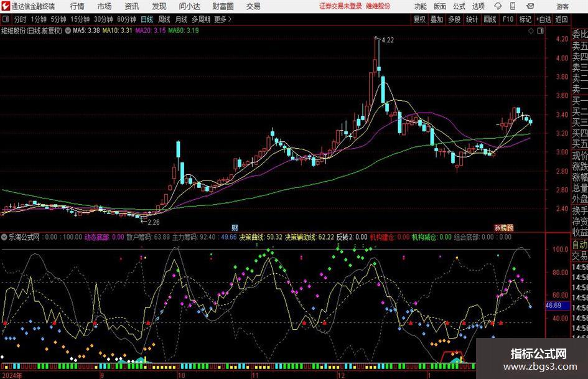Open the 财富圈 menu
Viewport: 588px width, 379px height.
click(223, 6)
